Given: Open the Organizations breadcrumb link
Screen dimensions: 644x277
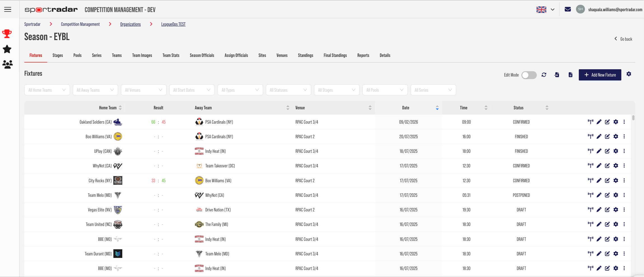Looking at the screenshot, I should pos(130,24).
